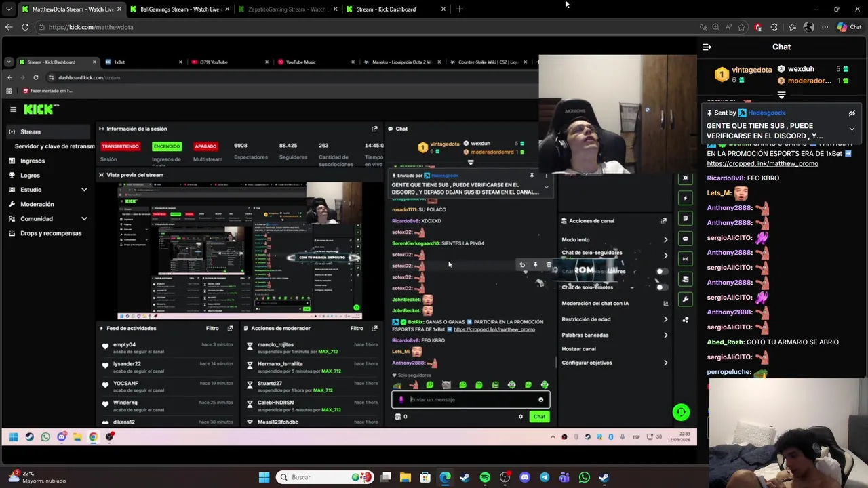This screenshot has width=868, height=488.
Task: Click the lightning bolt icon in right strip
Action: coord(686,198)
